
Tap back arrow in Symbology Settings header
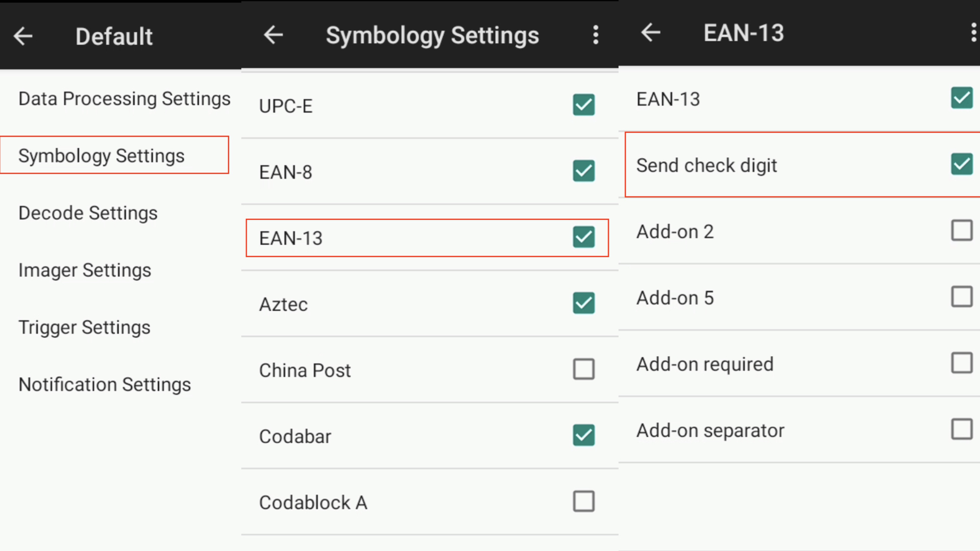[x=274, y=35]
